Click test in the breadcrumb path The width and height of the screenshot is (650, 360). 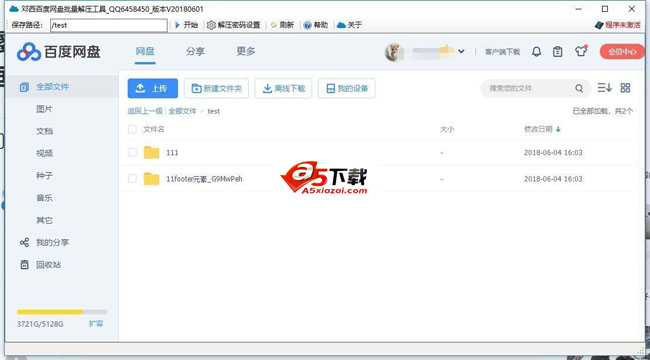click(x=213, y=111)
